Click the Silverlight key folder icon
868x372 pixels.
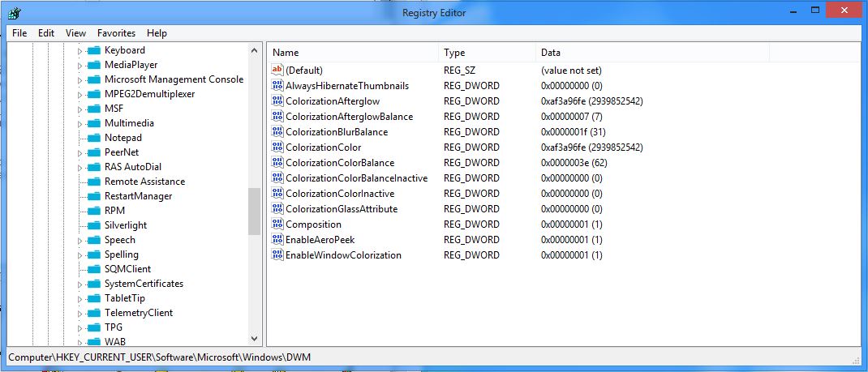(94, 225)
